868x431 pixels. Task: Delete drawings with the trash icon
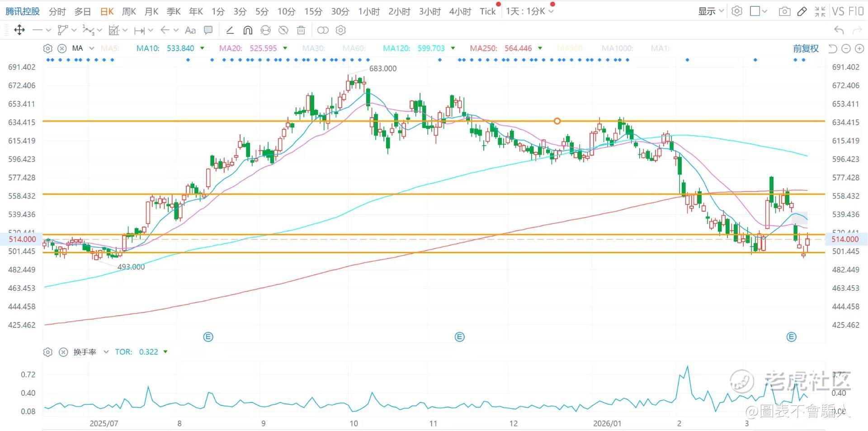point(301,30)
